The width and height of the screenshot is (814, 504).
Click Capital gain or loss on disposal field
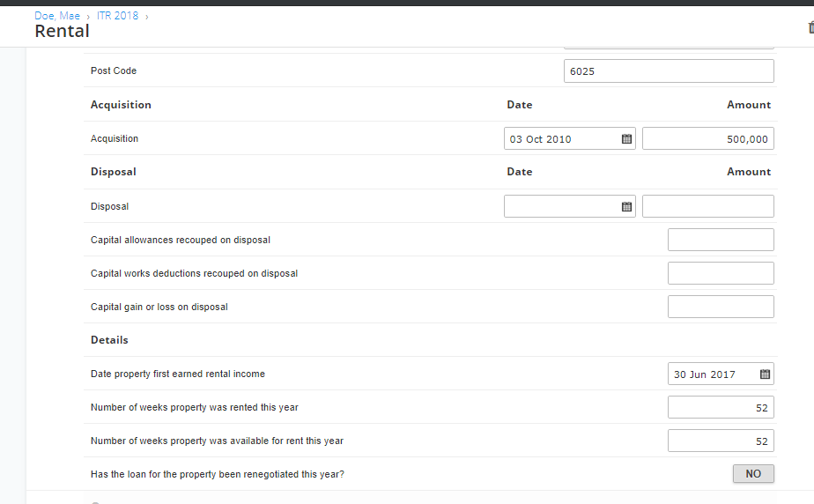click(x=721, y=307)
